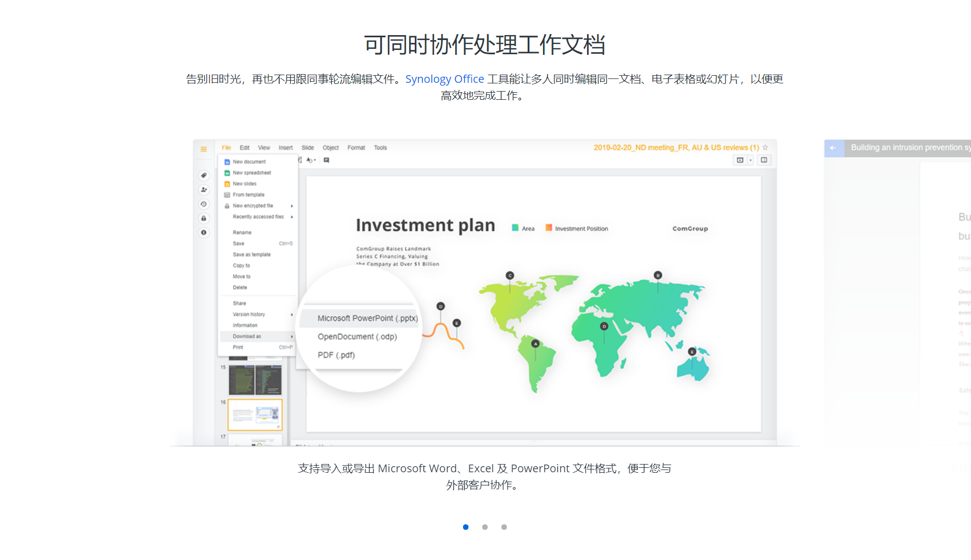Image resolution: width=971 pixels, height=560 pixels.
Task: Click the back arrow on next slide preview
Action: (833, 148)
